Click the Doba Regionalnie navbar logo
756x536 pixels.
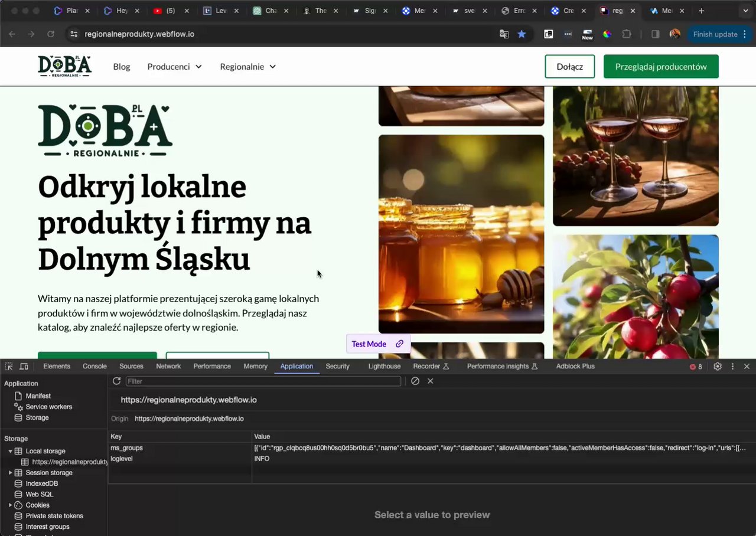tap(64, 66)
